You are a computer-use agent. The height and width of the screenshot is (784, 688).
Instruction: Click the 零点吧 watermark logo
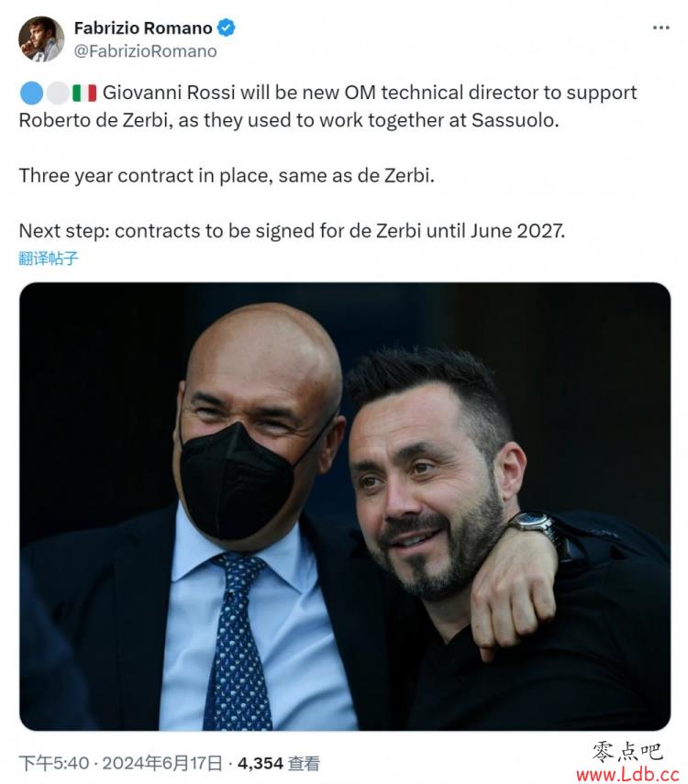[x=627, y=752]
